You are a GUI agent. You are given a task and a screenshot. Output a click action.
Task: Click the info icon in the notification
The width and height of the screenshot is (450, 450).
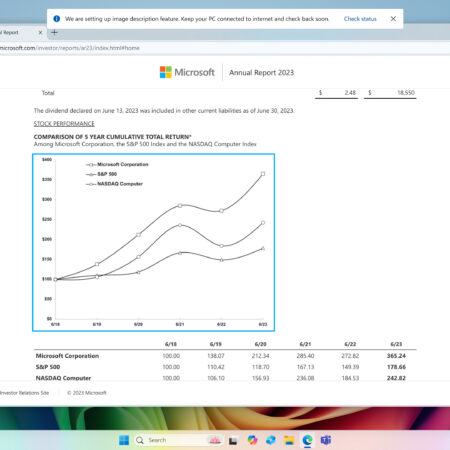(57, 19)
